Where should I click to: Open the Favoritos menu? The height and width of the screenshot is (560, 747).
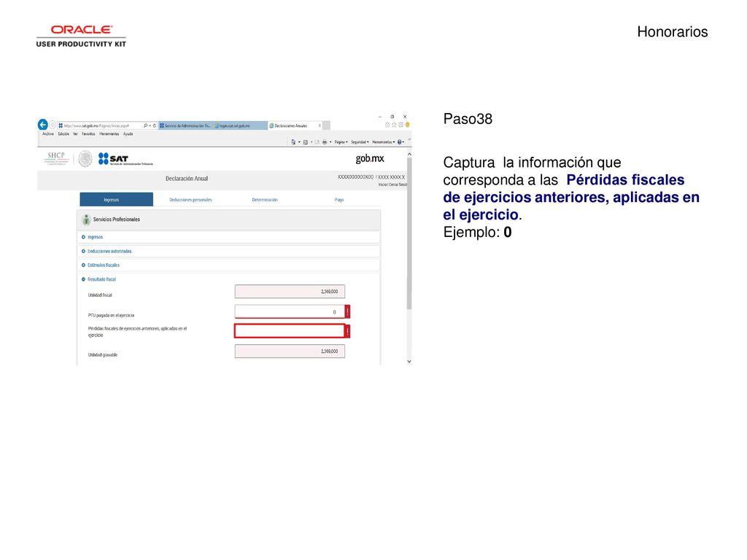pos(88,134)
